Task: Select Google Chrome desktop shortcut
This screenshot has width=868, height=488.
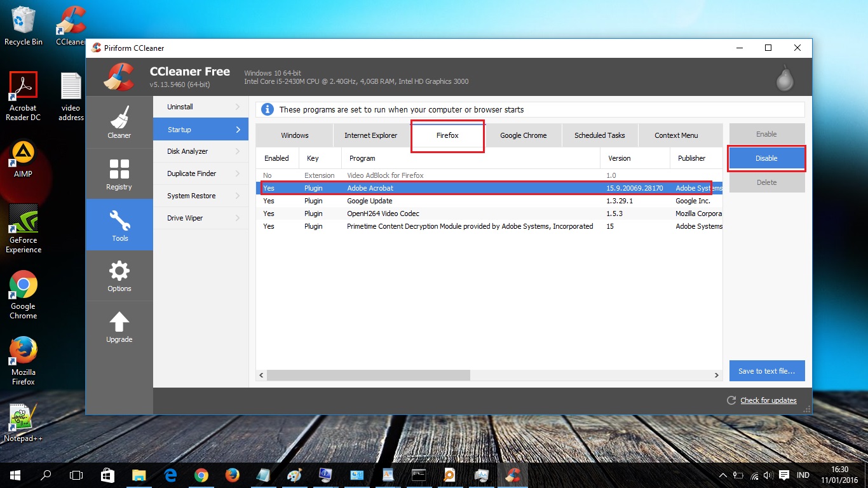Action: pyautogui.click(x=24, y=295)
